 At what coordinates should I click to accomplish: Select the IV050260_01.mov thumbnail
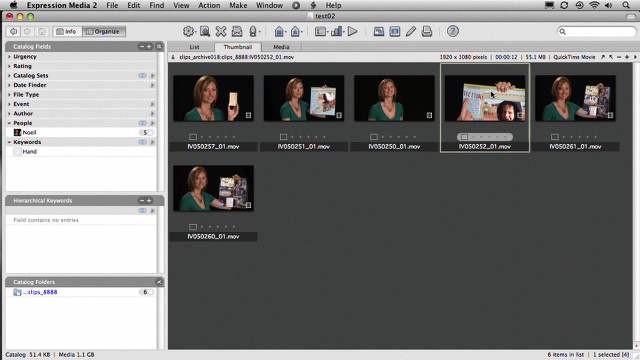point(213,188)
